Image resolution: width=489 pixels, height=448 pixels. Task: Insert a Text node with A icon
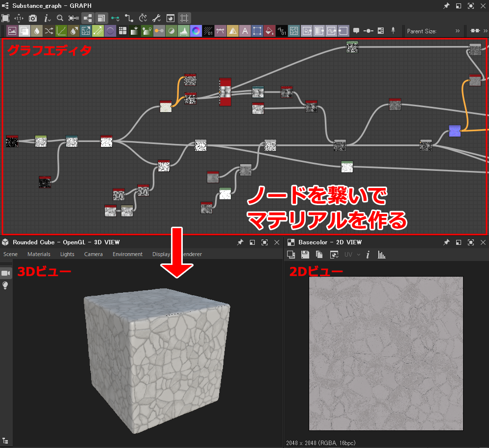pyautogui.click(x=245, y=31)
